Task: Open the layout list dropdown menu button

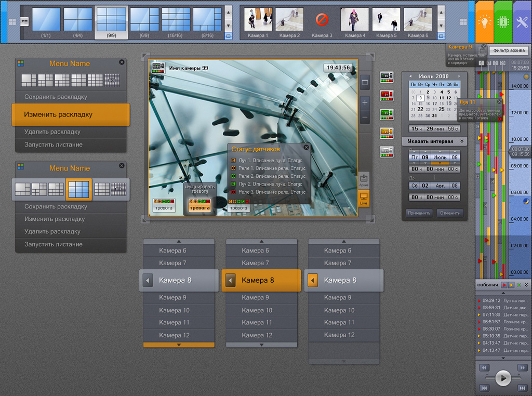Action: (x=24, y=22)
